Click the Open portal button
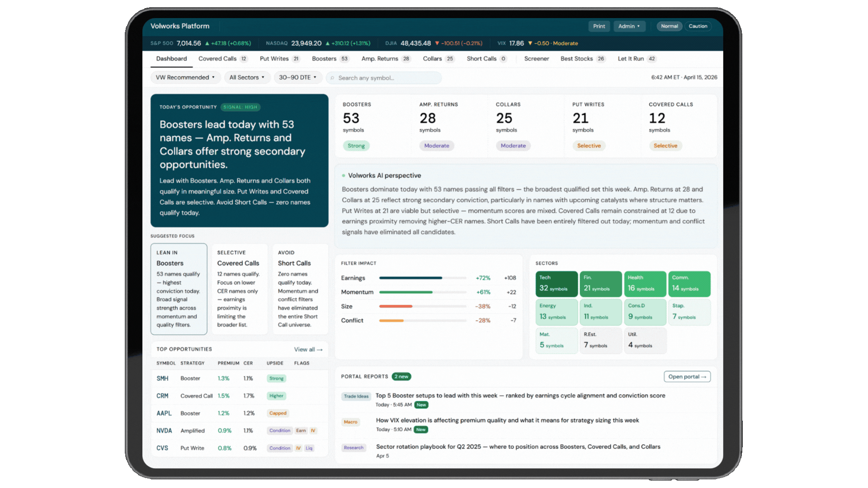868x488 pixels. tap(687, 377)
